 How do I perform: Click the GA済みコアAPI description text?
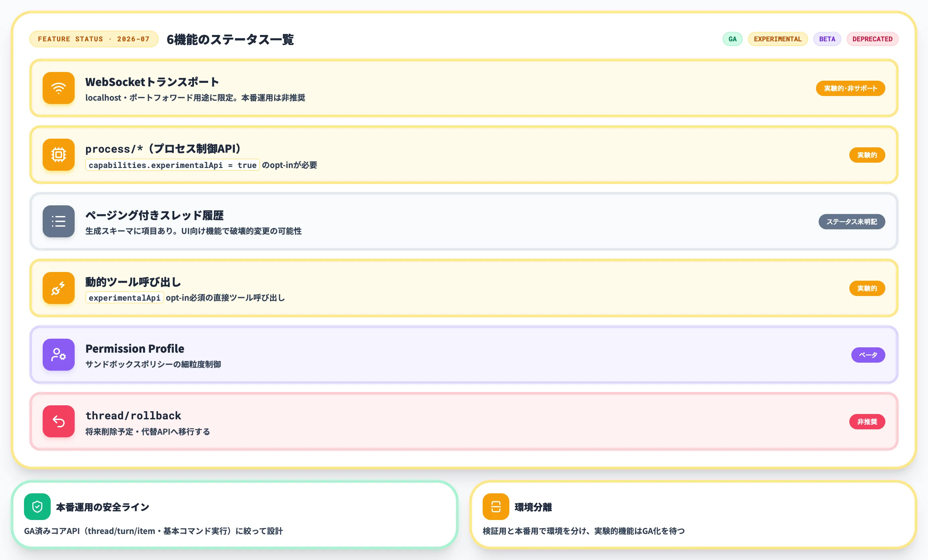tap(153, 531)
